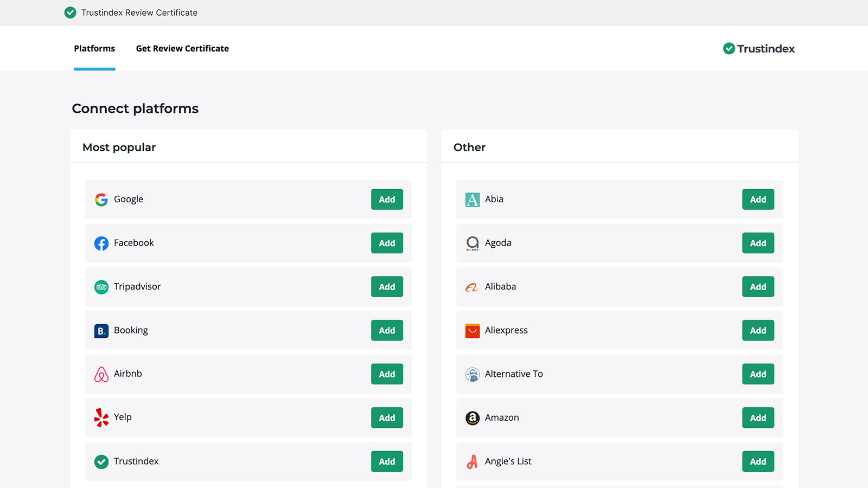Add the Yelp platform
Screen dimensions: 868x488
[387, 418]
